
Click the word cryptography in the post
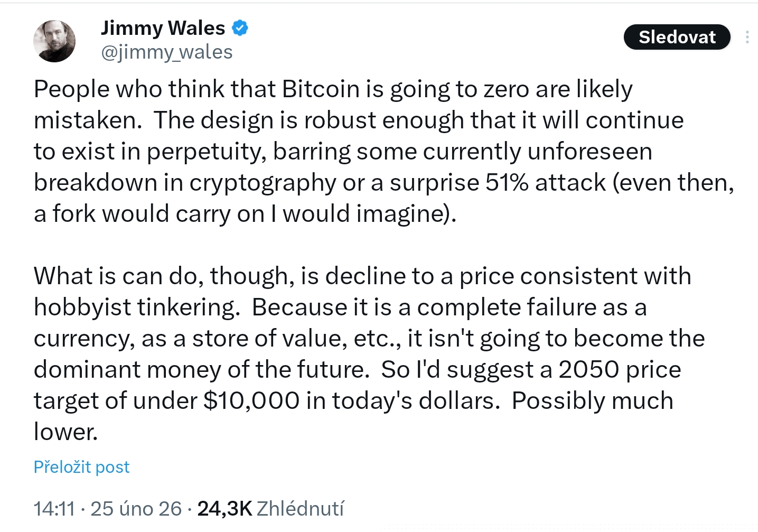pyautogui.click(x=263, y=183)
